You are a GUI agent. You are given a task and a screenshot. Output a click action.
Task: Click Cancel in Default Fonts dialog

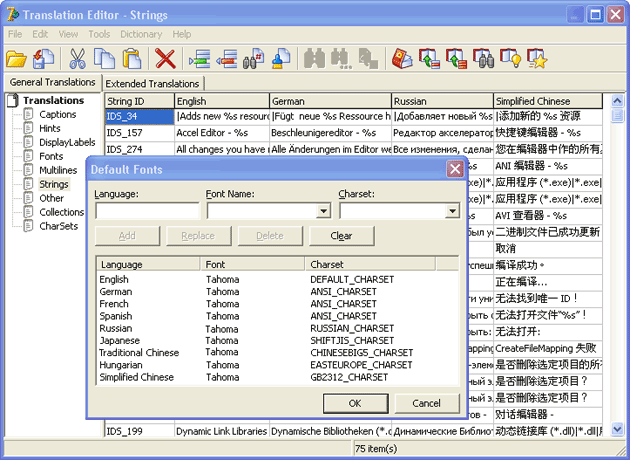(427, 403)
